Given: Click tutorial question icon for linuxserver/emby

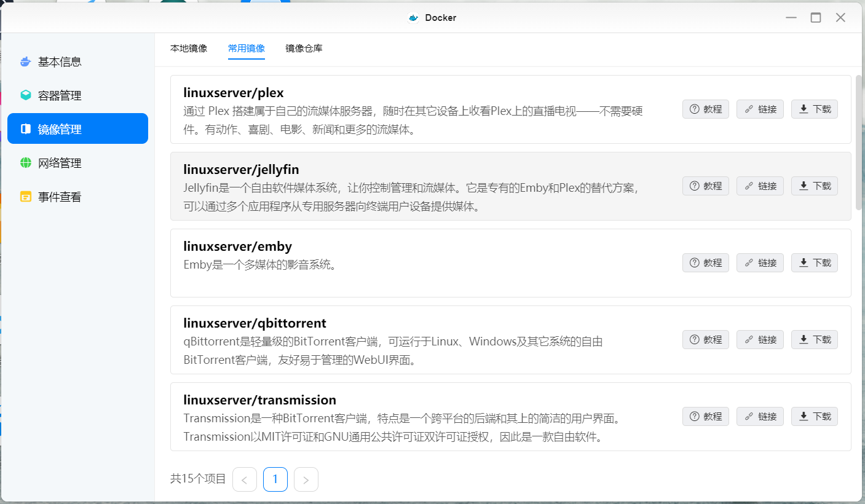Looking at the screenshot, I should click(695, 263).
